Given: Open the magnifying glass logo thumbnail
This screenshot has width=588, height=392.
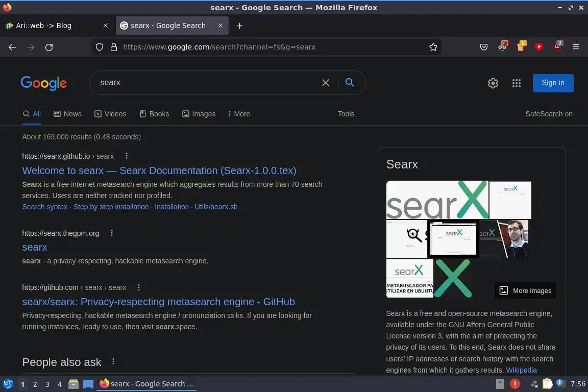Looking at the screenshot, I should tap(407, 239).
